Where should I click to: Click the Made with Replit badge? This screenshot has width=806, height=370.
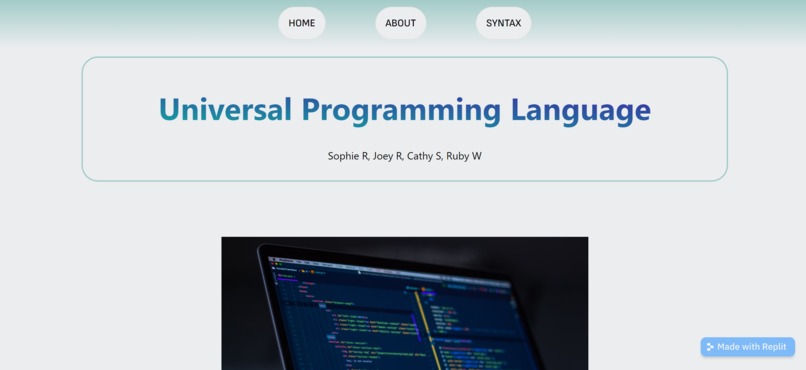pyautogui.click(x=747, y=347)
